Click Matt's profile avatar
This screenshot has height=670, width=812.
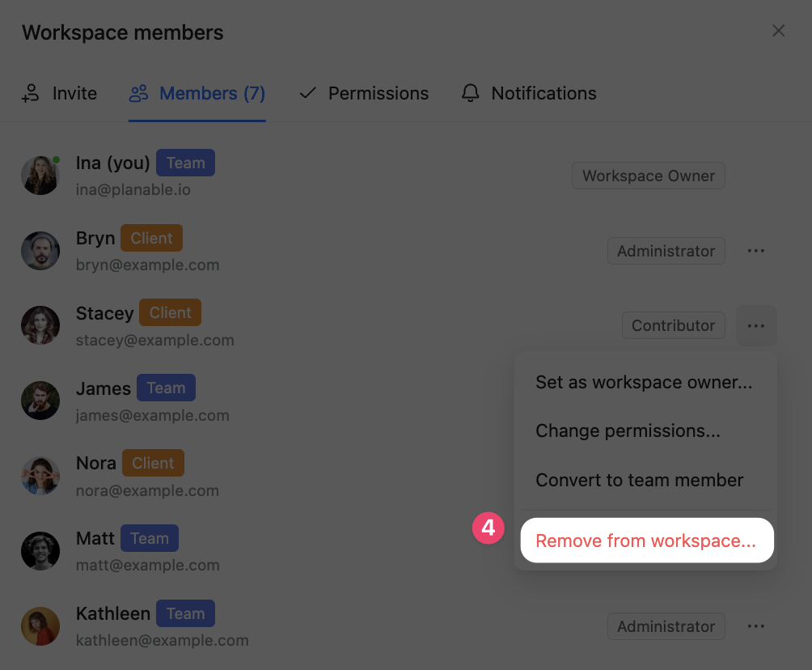[40, 551]
